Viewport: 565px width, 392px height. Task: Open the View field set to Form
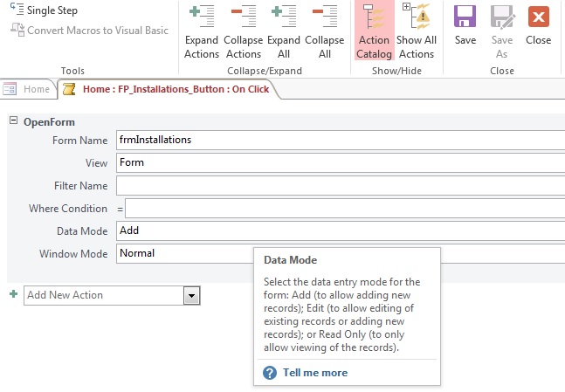(x=341, y=162)
